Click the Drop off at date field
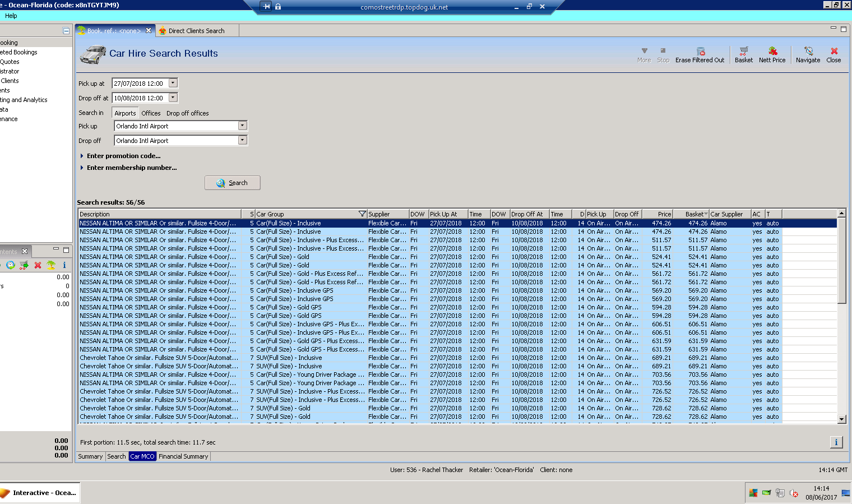The height and width of the screenshot is (504, 852). tap(140, 98)
